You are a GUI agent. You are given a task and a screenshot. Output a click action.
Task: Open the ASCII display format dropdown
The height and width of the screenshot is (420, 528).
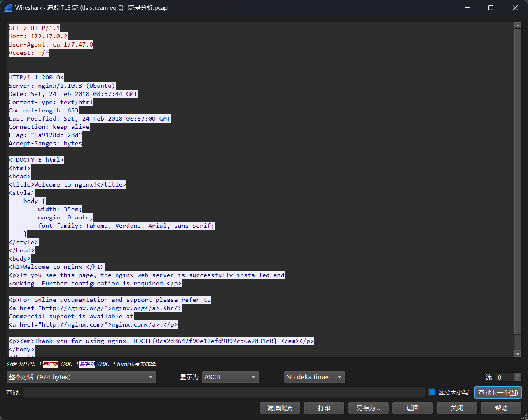pos(231,377)
